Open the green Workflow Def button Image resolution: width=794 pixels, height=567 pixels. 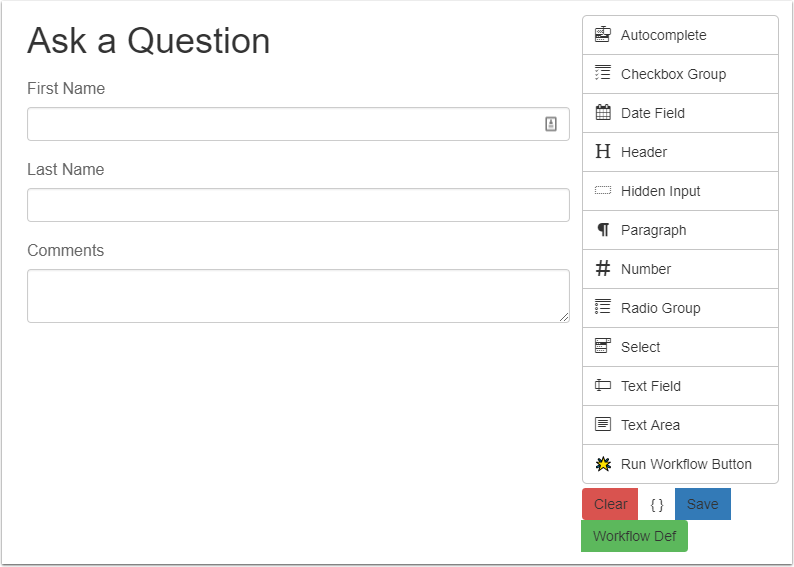pyautogui.click(x=634, y=536)
